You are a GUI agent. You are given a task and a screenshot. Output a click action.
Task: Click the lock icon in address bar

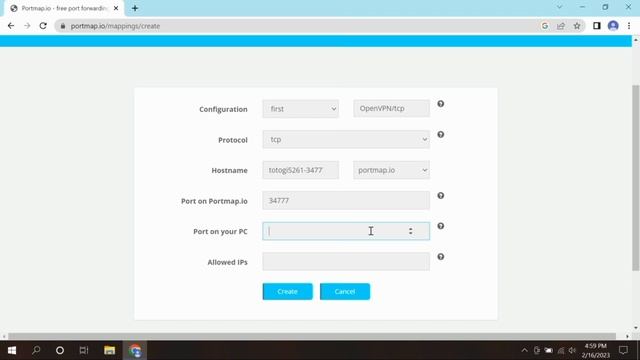click(62, 26)
